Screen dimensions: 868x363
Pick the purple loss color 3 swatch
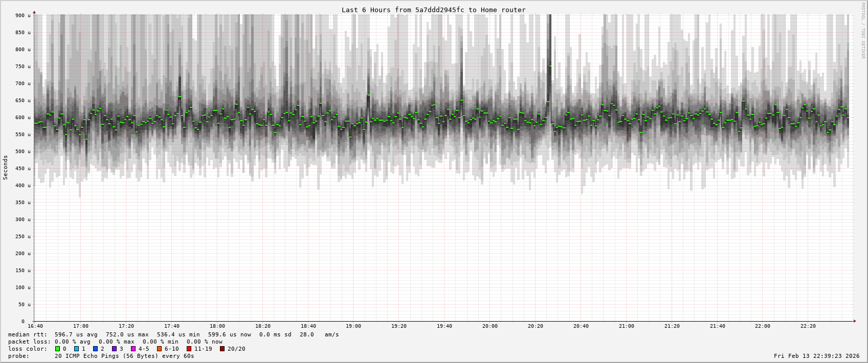[115, 349]
